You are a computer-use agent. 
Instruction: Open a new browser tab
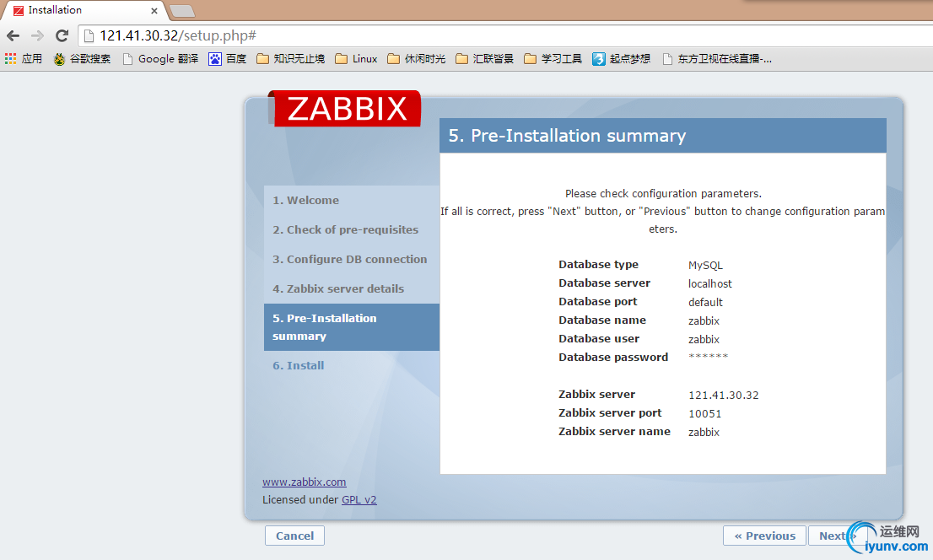pyautogui.click(x=181, y=11)
